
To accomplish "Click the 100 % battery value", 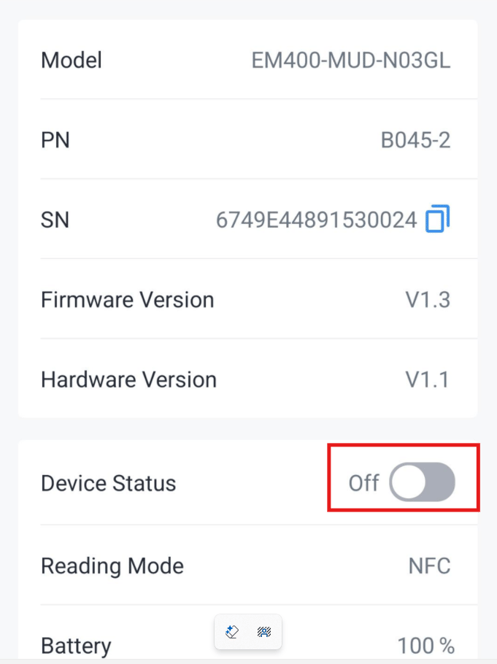I will click(x=426, y=646).
